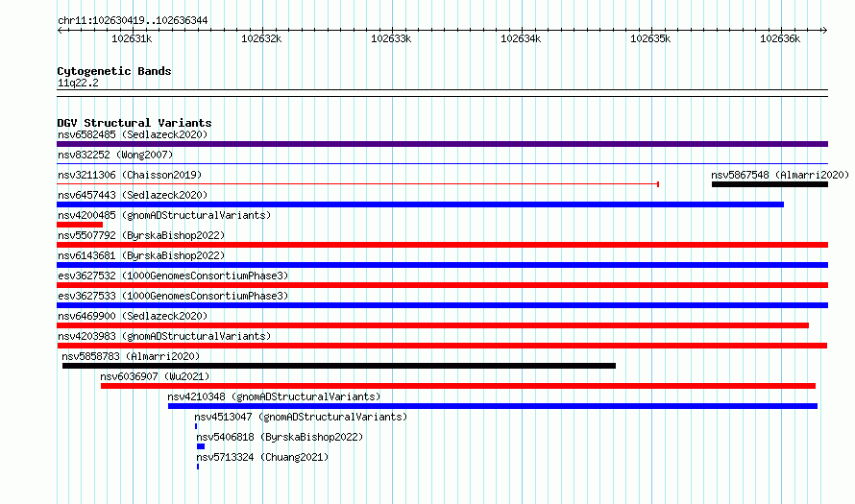
Task: Click the nsv5507792 (ByrskaBishop2022) label
Action: 141,235
